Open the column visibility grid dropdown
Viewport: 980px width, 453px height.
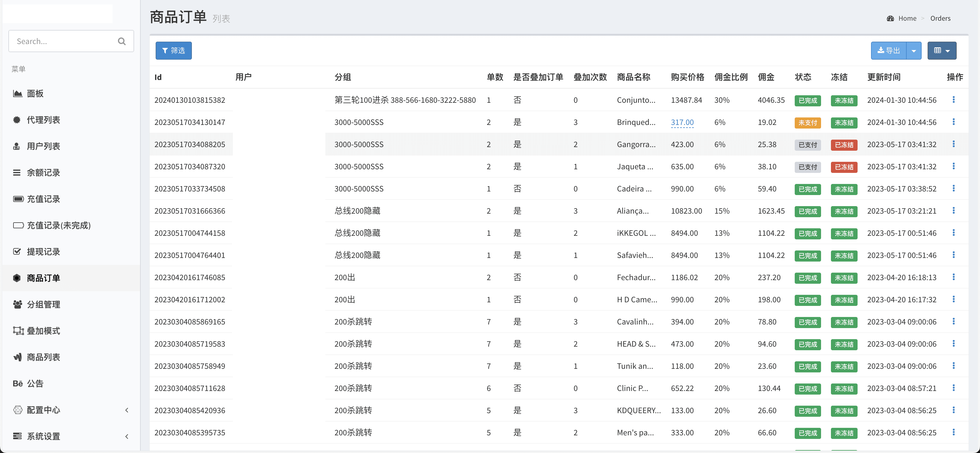coord(942,51)
